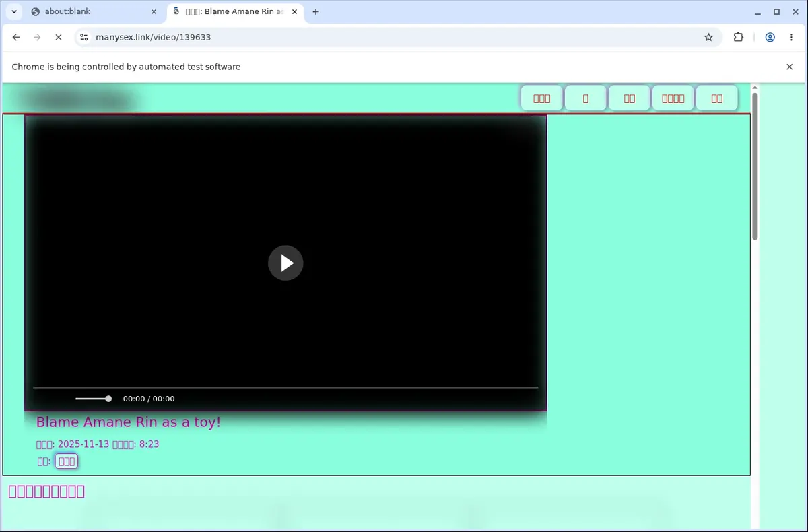Adjust the video volume slider
The width and height of the screenshot is (808, 532).
point(93,399)
